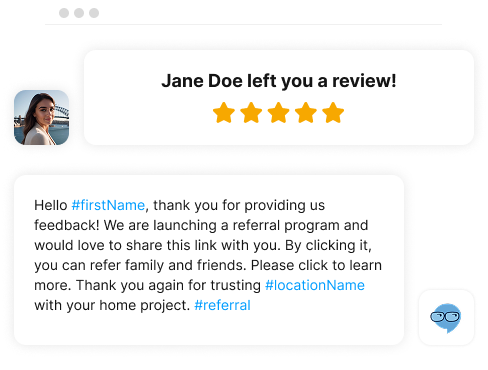Click the second gray window dot
This screenshot has width=488, height=370.
click(79, 13)
